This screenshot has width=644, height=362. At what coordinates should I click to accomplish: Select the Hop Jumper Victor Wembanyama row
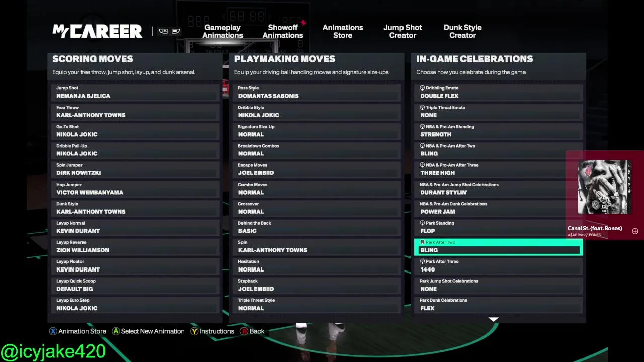(135, 189)
